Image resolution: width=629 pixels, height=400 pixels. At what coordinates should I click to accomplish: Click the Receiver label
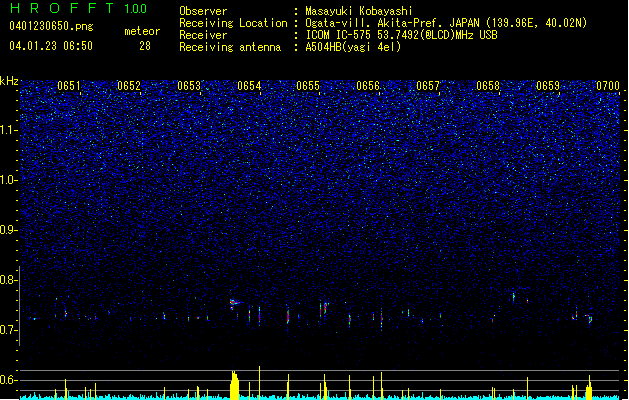(203, 35)
